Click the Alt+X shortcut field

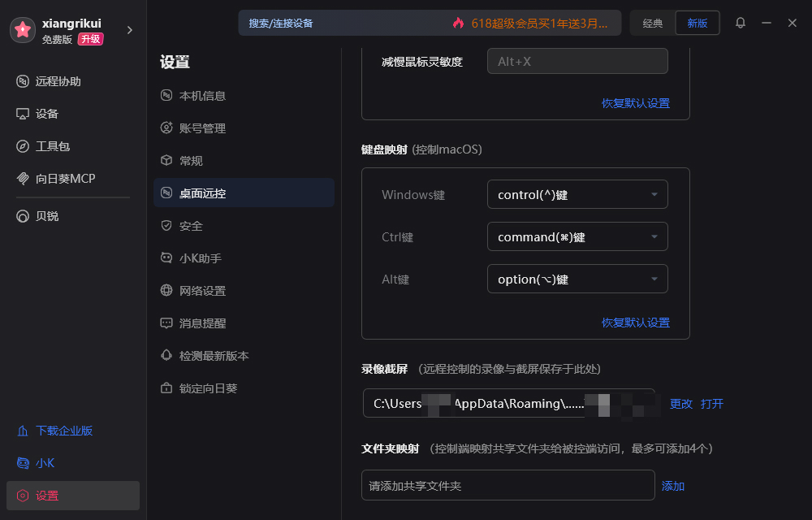pos(577,61)
